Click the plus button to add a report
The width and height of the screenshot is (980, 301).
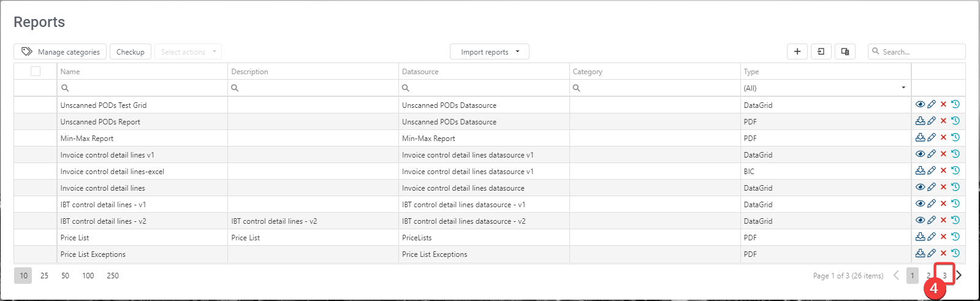tap(797, 51)
